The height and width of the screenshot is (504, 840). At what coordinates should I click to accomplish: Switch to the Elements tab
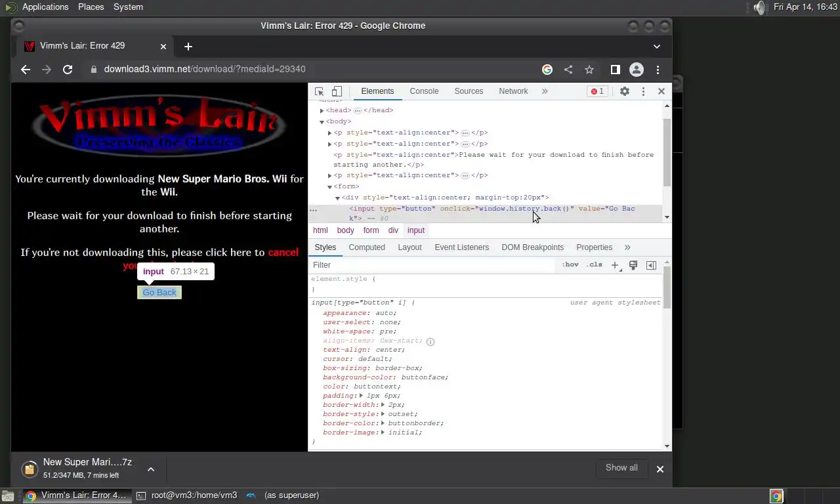[x=377, y=91]
